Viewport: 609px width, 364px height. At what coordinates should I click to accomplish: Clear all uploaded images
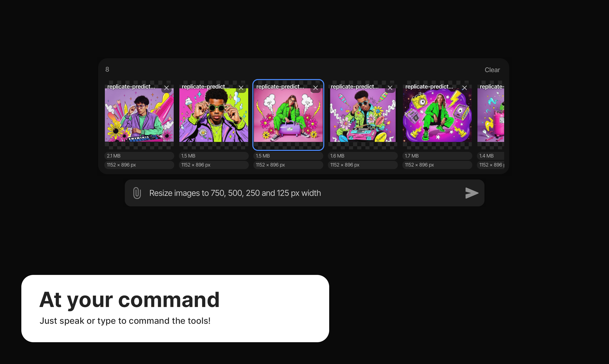coord(492,70)
